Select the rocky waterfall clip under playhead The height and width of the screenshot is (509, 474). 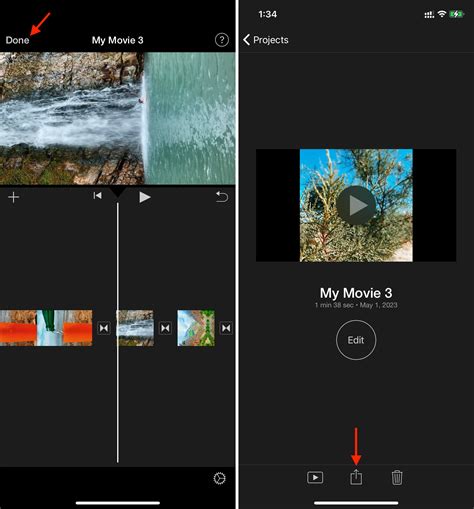(135, 328)
